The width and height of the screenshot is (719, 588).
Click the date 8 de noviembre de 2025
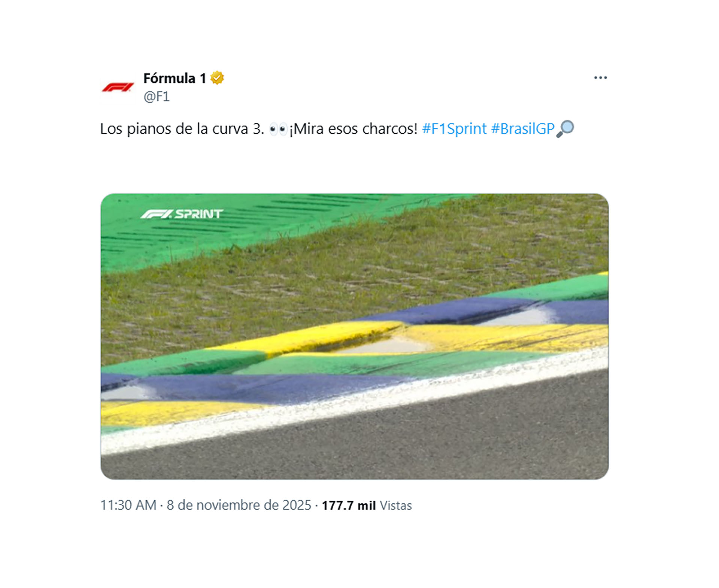(x=239, y=505)
